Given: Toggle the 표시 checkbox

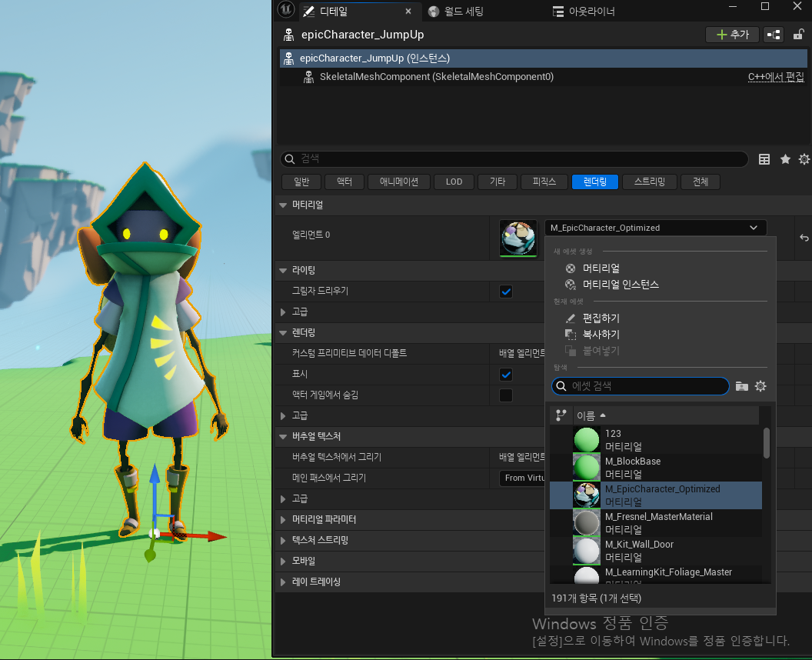Looking at the screenshot, I should coord(506,374).
